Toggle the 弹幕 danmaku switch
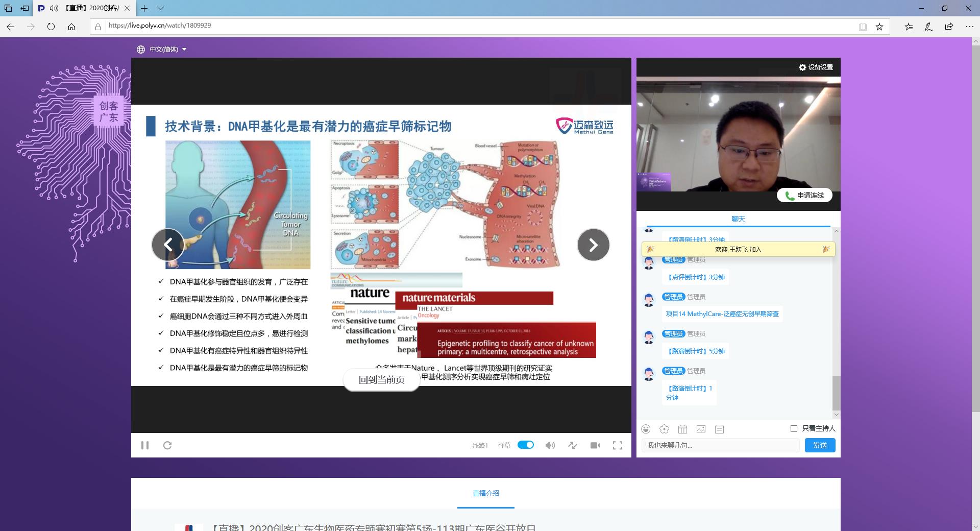 tap(525, 445)
